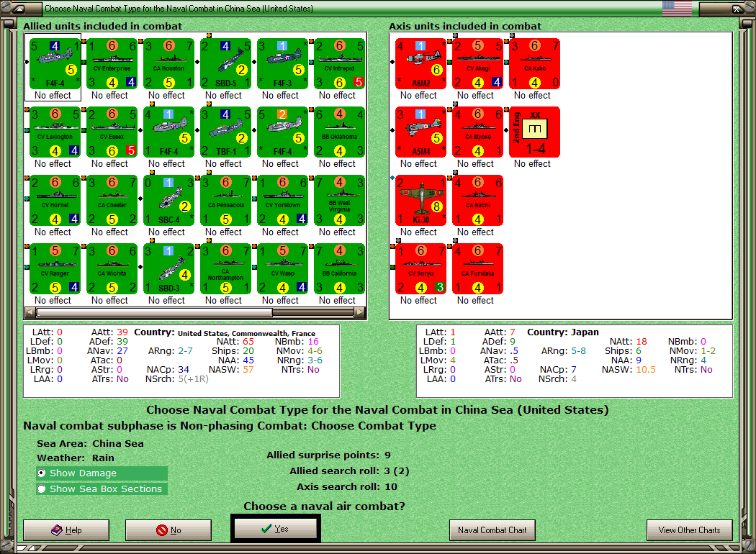
Task: Select the CV Enterprise carrier unit
Action: [112, 63]
